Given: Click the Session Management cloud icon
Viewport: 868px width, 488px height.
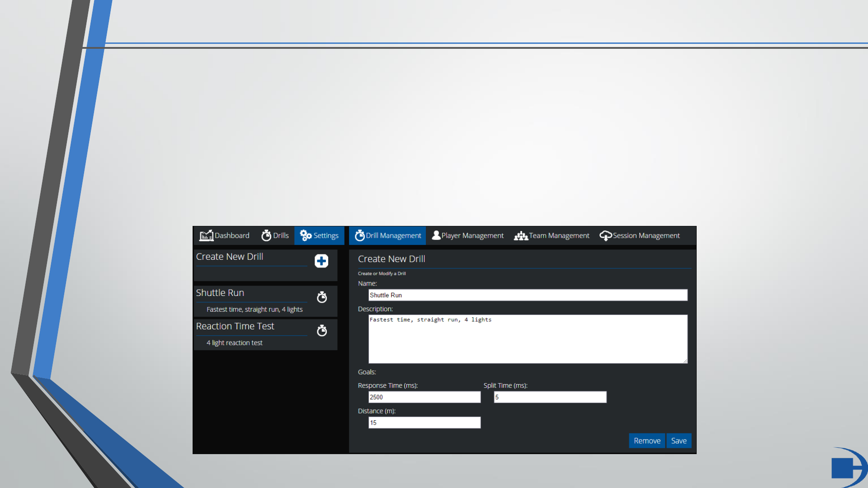Looking at the screenshot, I should coord(605,235).
